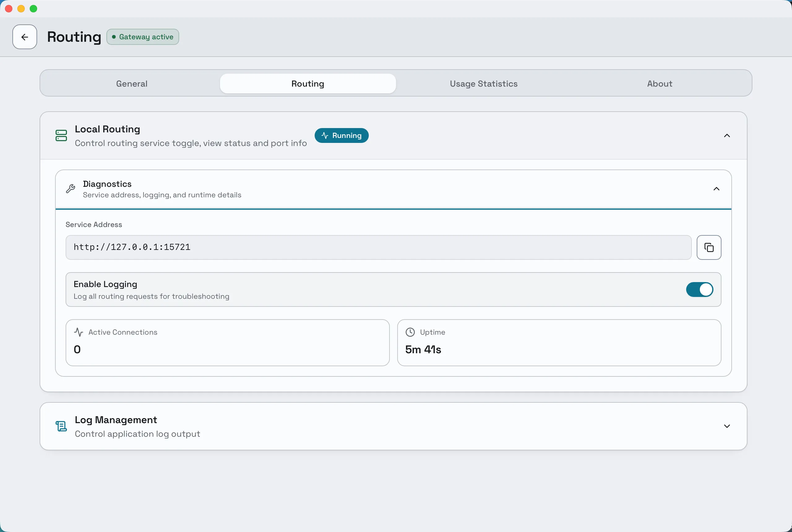
Task: Collapse the Local Routing section
Action: pos(727,136)
